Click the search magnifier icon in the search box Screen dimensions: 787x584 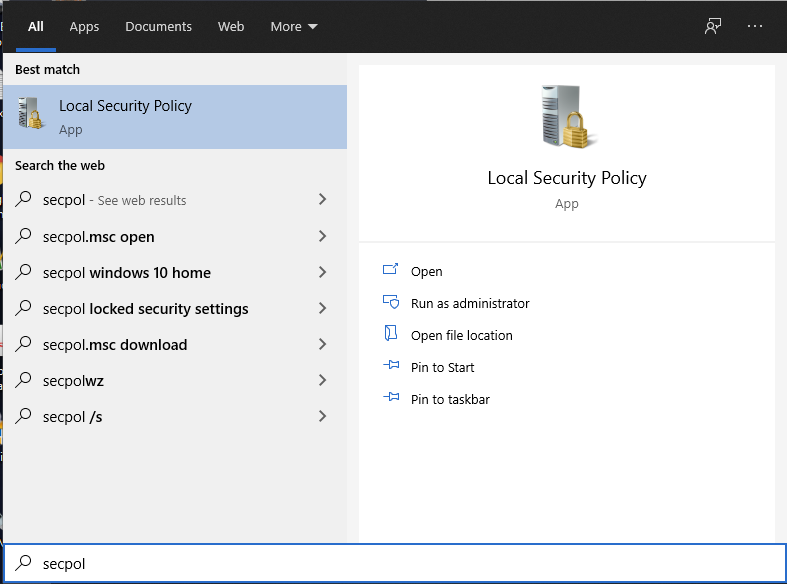(24, 563)
